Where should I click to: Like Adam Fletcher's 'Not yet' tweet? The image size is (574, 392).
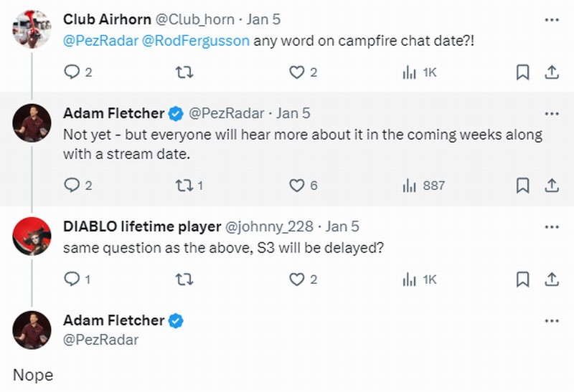click(x=296, y=186)
